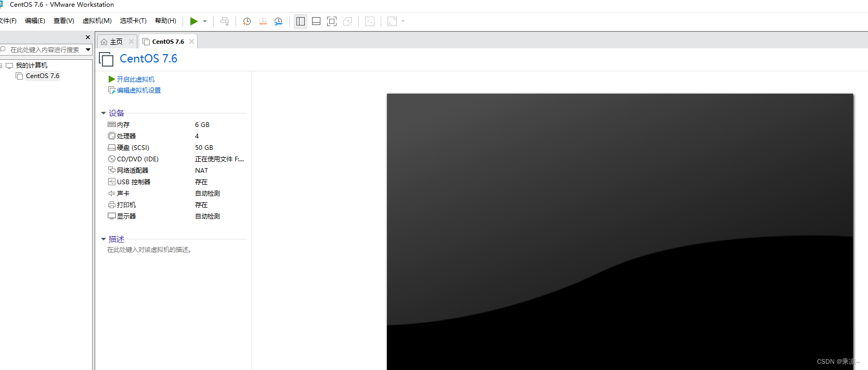This screenshot has width=868, height=370.
Task: Click the library search input field
Action: (x=44, y=50)
